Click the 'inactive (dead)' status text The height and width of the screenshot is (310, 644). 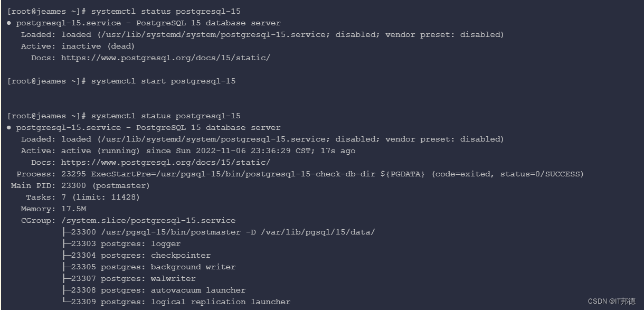(90, 46)
